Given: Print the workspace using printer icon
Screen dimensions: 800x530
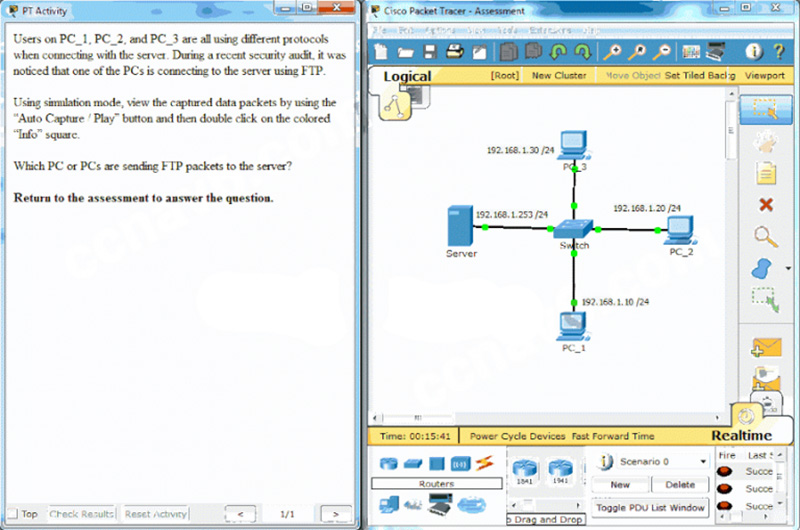Looking at the screenshot, I should [x=455, y=51].
